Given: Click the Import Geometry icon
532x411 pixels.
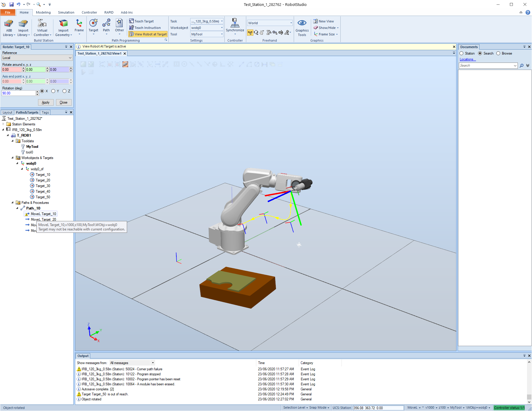Looking at the screenshot, I should coord(63,24).
